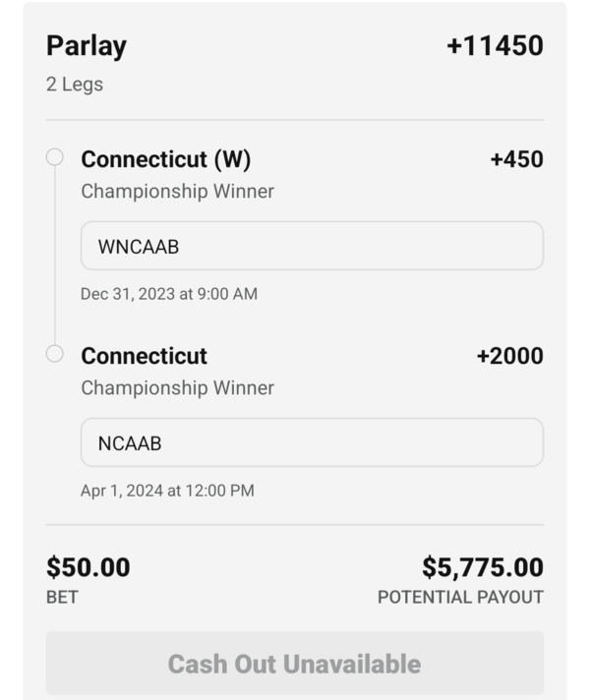Click the $5,775.00 payout amount

483,567
